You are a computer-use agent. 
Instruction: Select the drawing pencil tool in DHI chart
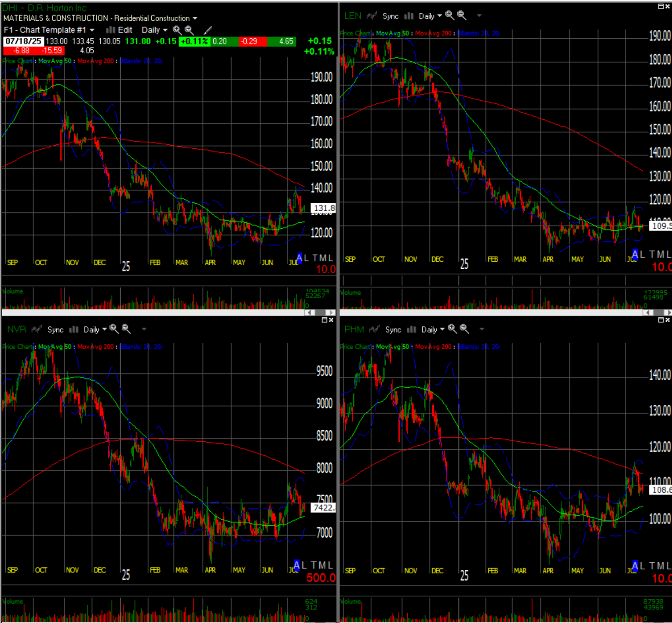208,30
